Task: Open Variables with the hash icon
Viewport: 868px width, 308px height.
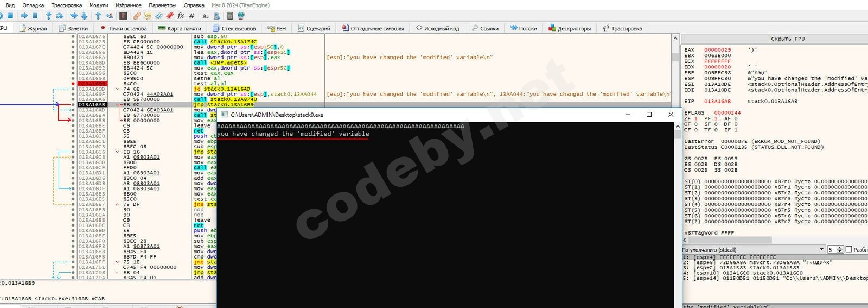Action: [x=192, y=16]
